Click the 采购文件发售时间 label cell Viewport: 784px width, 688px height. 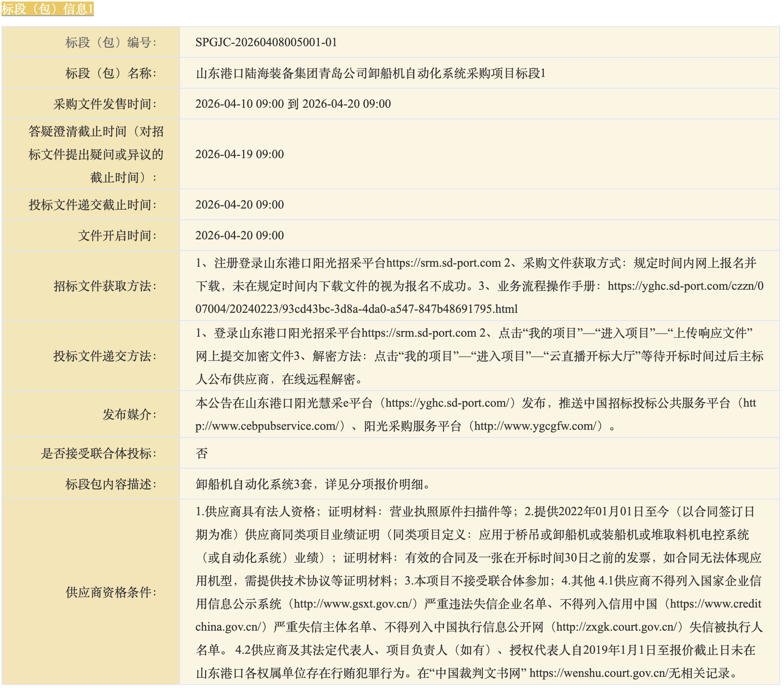point(105,104)
